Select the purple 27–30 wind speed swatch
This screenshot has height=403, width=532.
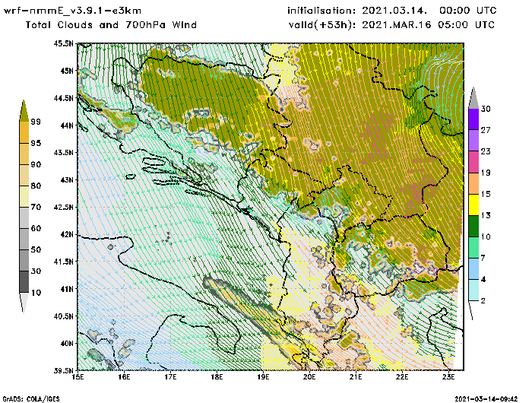[473, 119]
